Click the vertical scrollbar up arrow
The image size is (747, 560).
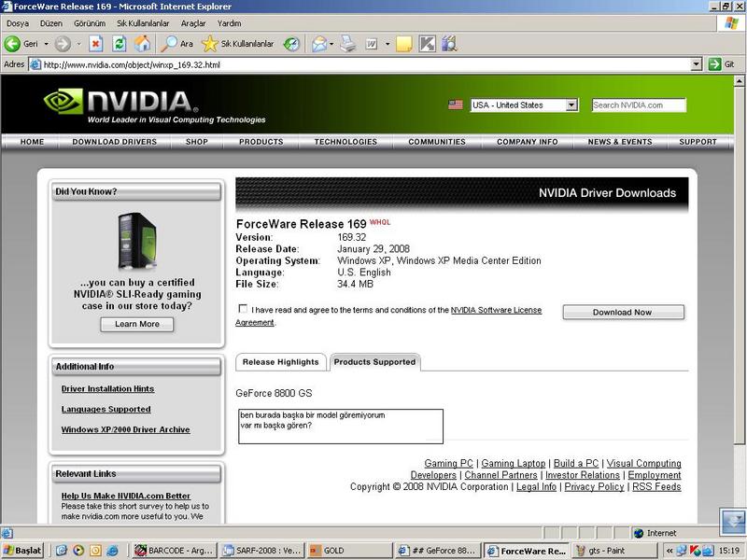click(739, 81)
